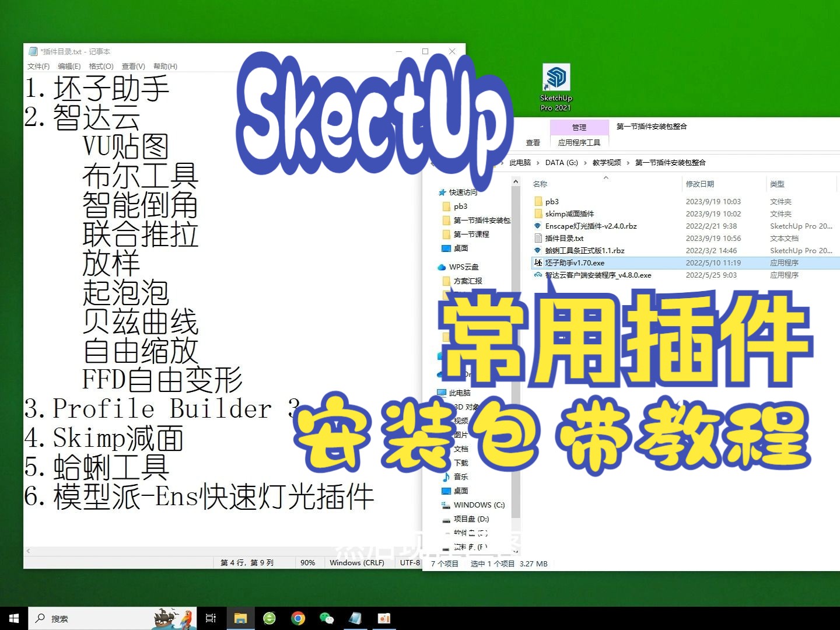The width and height of the screenshot is (840, 630).
Task: Open the breadcrumb dropdown after DATA (G:)
Action: [x=587, y=163]
